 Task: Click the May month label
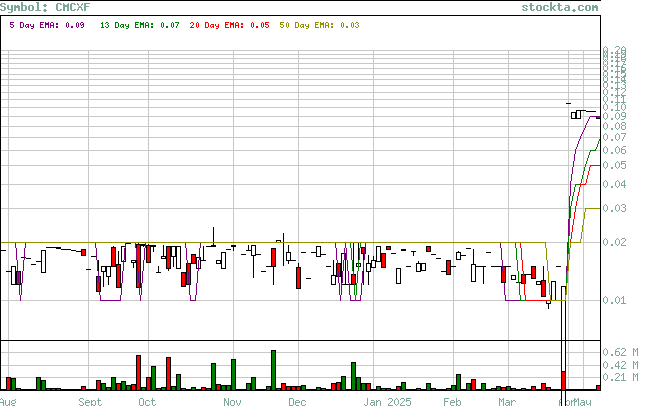coord(582,402)
